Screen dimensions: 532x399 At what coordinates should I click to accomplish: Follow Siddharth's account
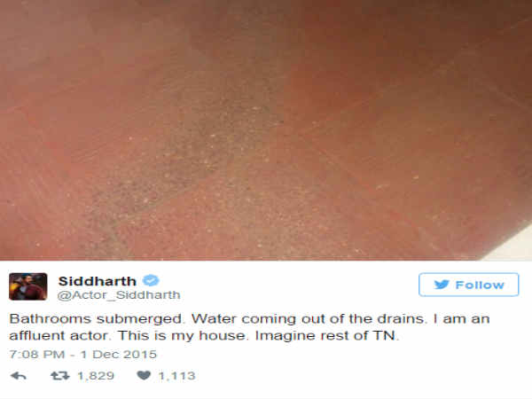[x=468, y=285]
